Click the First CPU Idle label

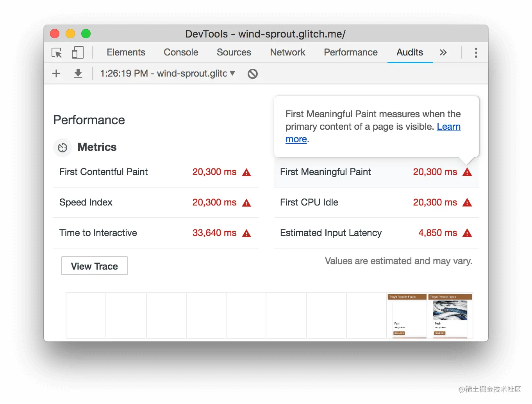tap(309, 202)
